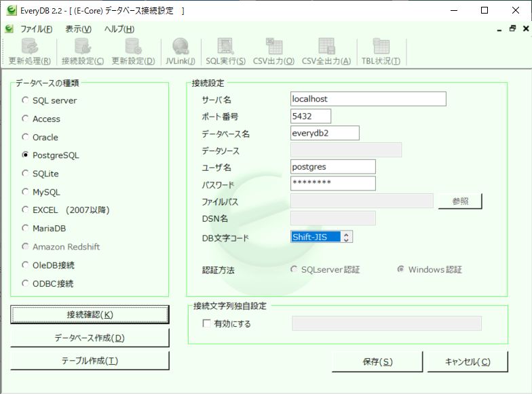Image resolution: width=532 pixels, height=394 pixels.
Task: Click 保存(S) to save settings
Action: [x=377, y=361]
